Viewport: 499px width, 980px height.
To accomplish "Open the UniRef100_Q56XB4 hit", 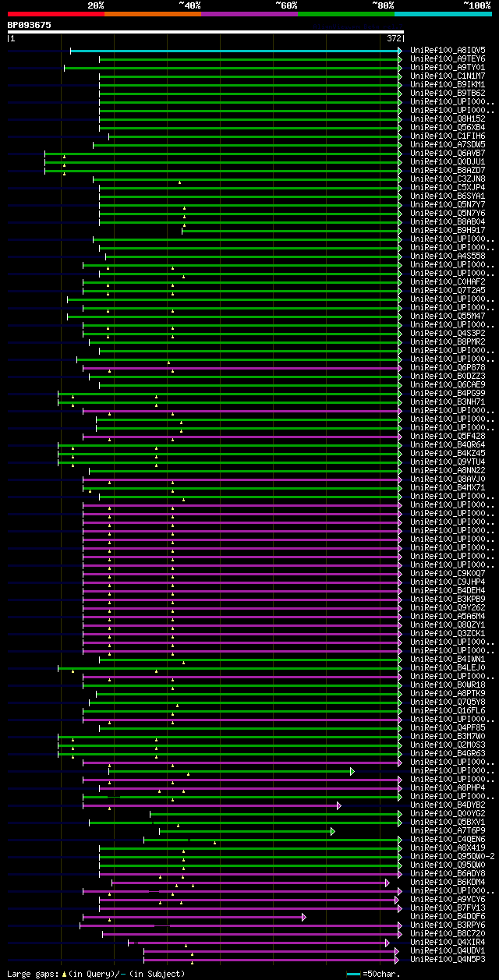I will point(448,127).
